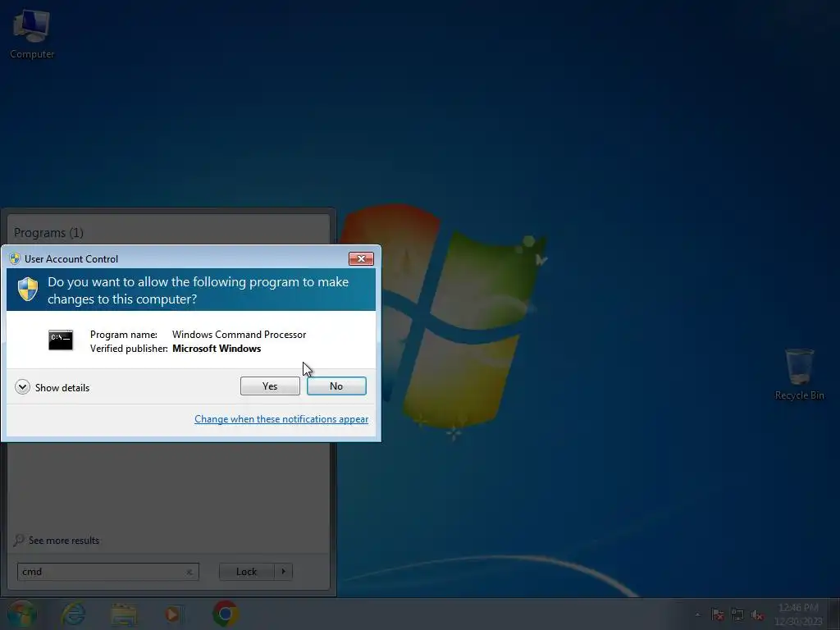Click the UAC shield icon in header

tap(28, 290)
